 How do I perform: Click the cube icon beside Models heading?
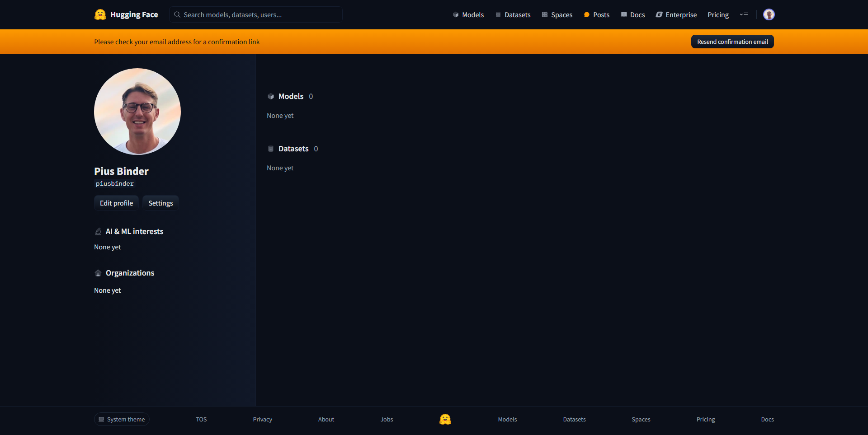click(x=271, y=96)
